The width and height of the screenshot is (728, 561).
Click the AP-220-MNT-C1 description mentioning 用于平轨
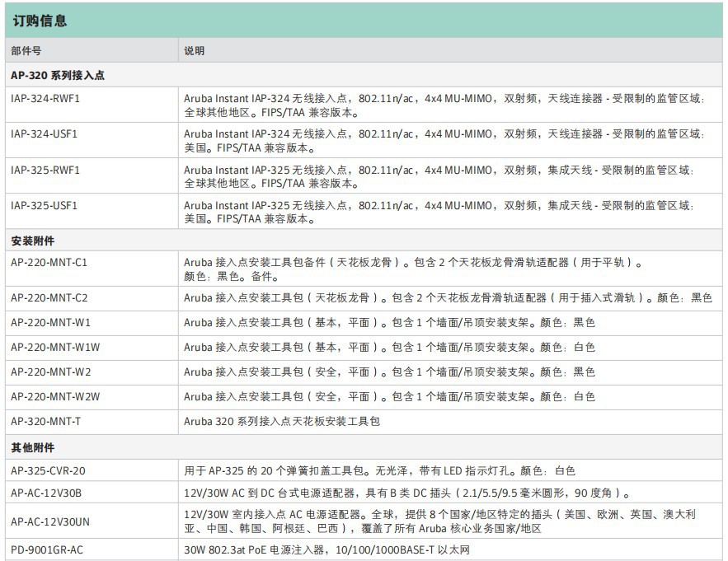pos(414,269)
